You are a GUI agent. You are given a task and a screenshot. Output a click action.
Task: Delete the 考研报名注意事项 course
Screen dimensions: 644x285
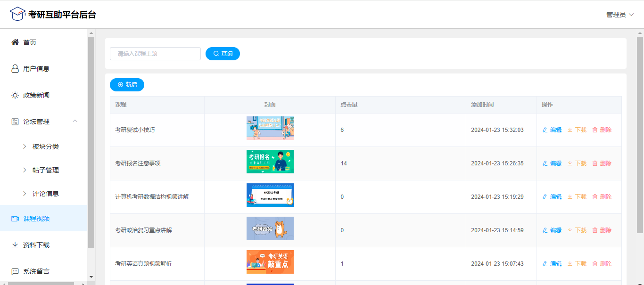click(x=602, y=163)
